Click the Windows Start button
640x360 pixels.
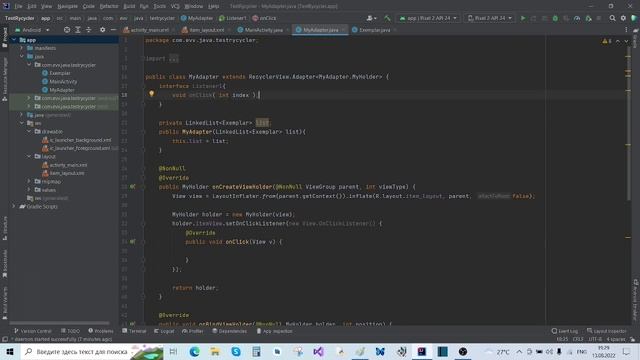(x=10, y=351)
